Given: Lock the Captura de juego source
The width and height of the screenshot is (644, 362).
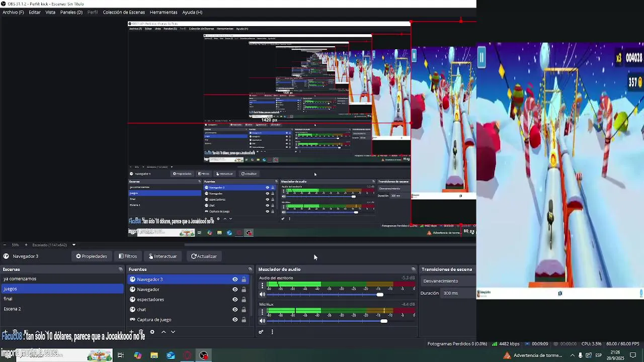Looking at the screenshot, I should click(x=244, y=320).
